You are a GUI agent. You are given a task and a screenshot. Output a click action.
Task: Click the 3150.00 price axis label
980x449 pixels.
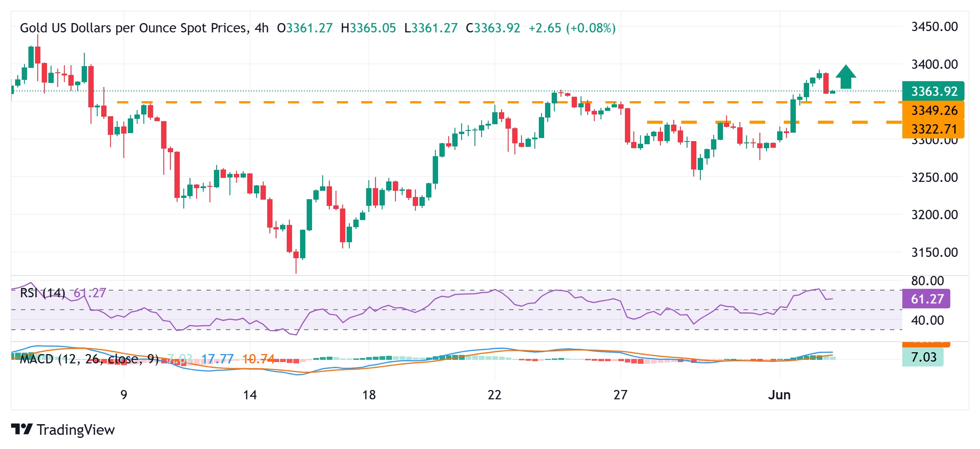pyautogui.click(x=934, y=252)
